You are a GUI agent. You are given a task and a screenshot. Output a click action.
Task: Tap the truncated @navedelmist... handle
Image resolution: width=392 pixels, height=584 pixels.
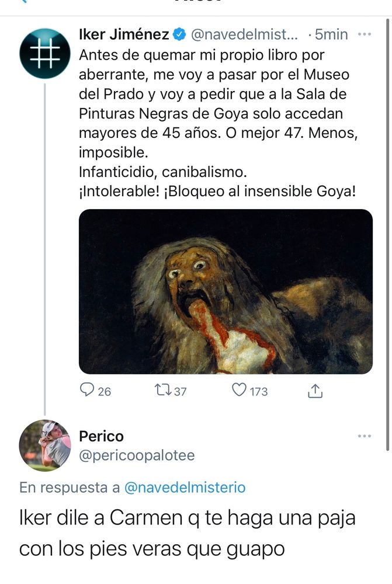[x=245, y=35]
